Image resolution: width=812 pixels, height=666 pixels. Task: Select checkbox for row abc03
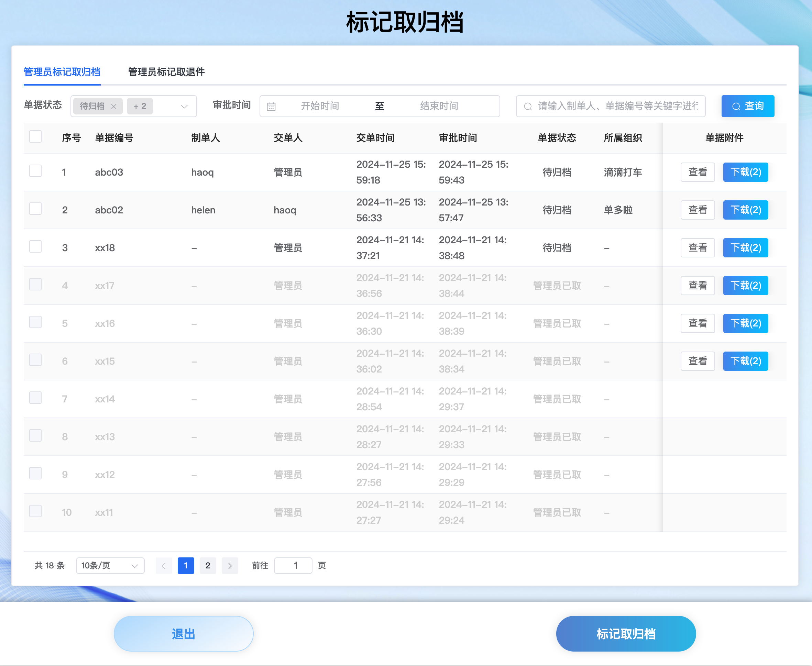tap(35, 171)
